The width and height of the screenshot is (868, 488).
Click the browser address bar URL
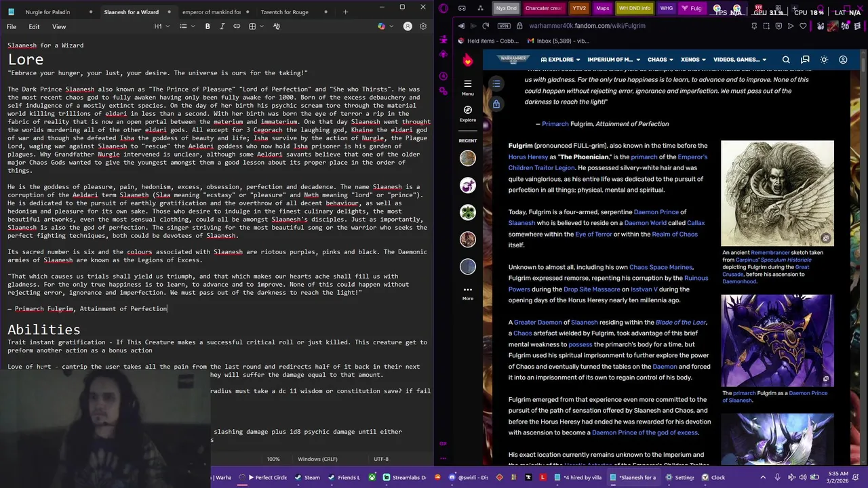click(x=587, y=26)
